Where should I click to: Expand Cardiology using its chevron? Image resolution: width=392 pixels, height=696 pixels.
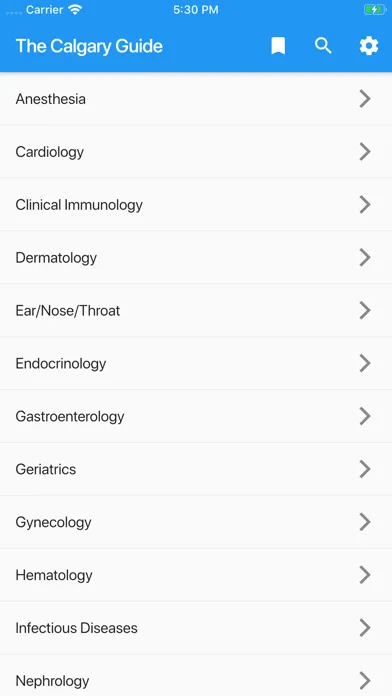tap(364, 151)
